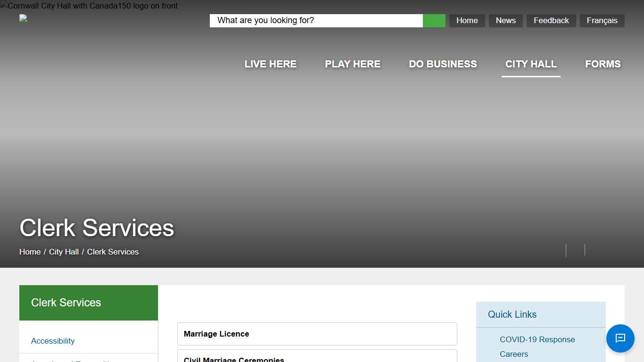Open the PLAY HERE menu
Image resolution: width=644 pixels, height=362 pixels.
(x=352, y=64)
